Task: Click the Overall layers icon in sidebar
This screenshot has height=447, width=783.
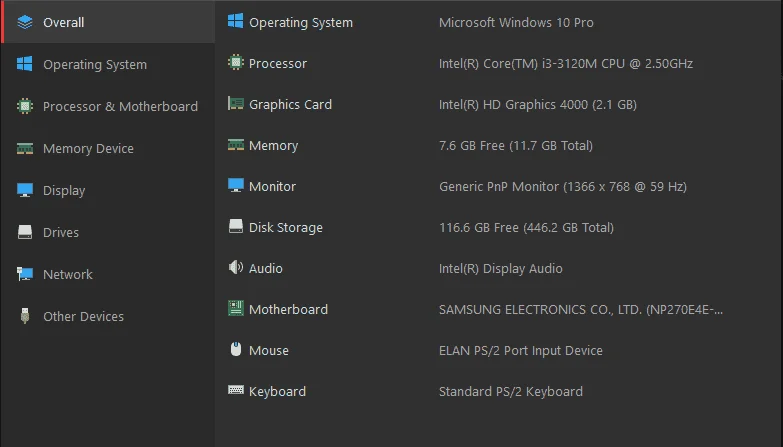Action: pos(24,22)
